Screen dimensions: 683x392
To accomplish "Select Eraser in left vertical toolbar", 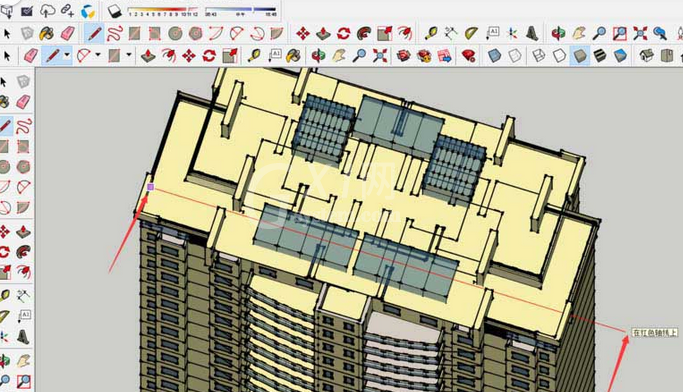I will [x=23, y=102].
